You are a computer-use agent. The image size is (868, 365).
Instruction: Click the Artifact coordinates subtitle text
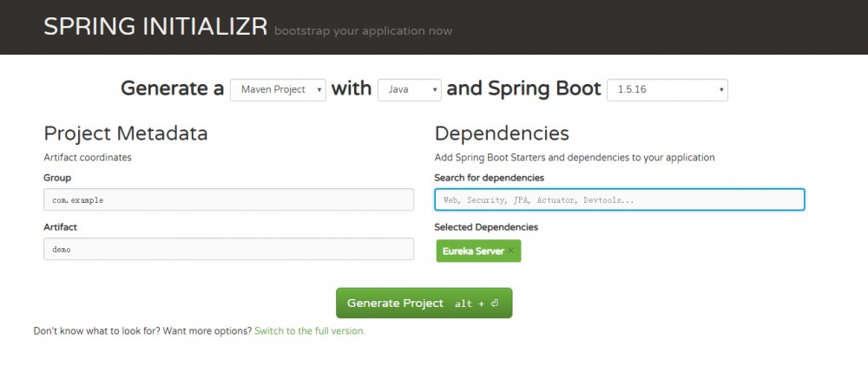87,158
